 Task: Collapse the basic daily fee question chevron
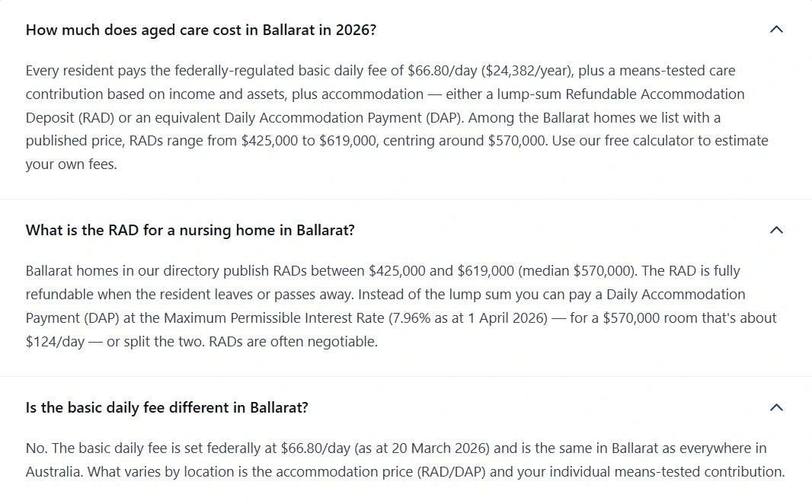(776, 408)
